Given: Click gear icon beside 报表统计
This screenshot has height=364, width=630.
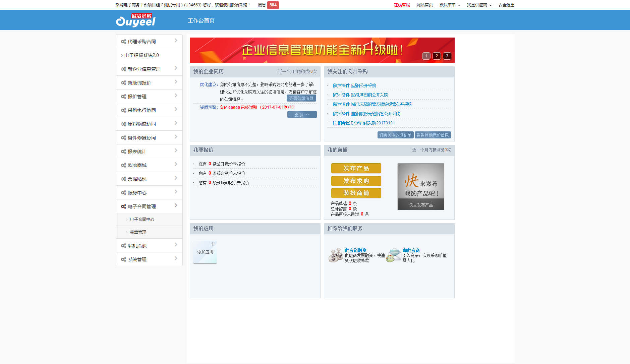Looking at the screenshot, I should point(123,151).
